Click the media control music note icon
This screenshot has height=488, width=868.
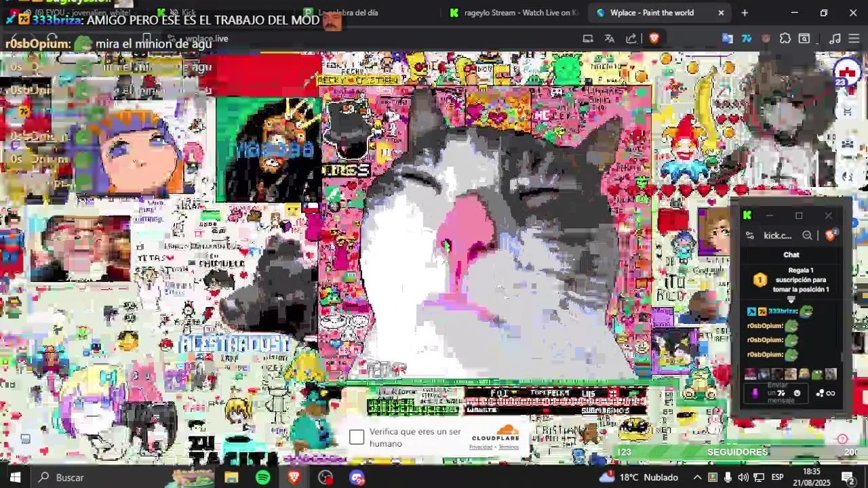[x=835, y=39]
